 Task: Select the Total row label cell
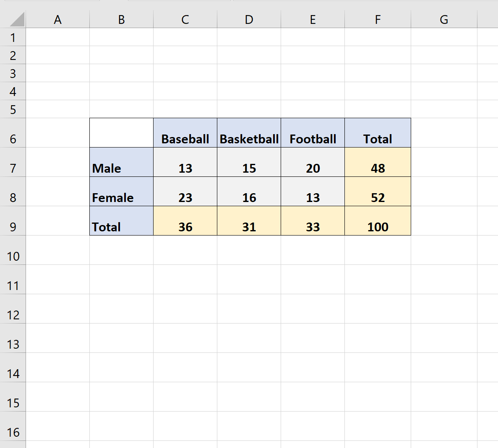121,227
